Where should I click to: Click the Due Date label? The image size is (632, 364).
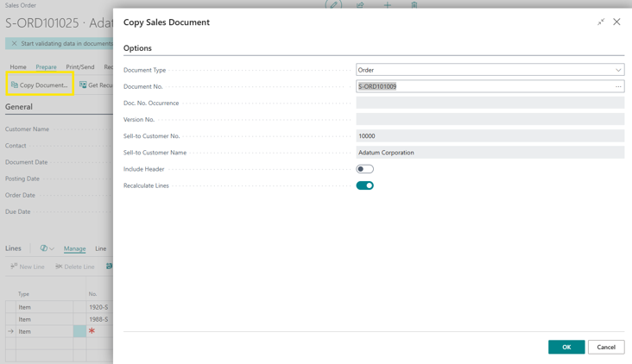pyautogui.click(x=18, y=212)
